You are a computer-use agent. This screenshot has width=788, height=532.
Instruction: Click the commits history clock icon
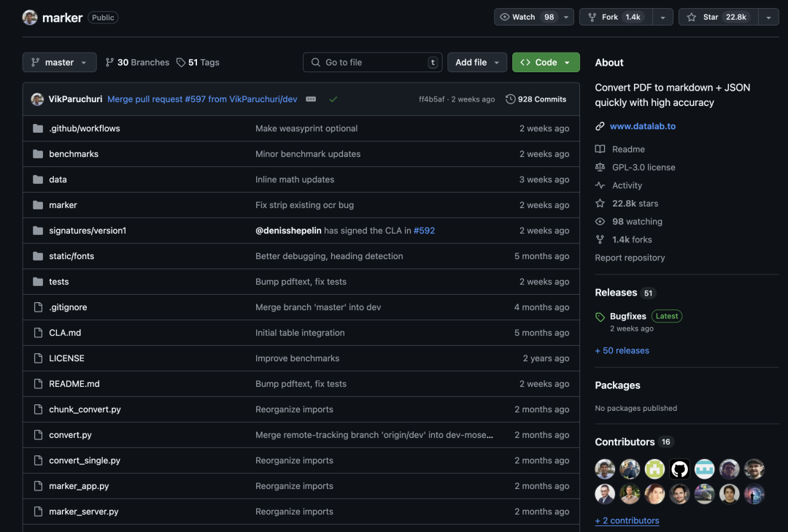pos(510,99)
